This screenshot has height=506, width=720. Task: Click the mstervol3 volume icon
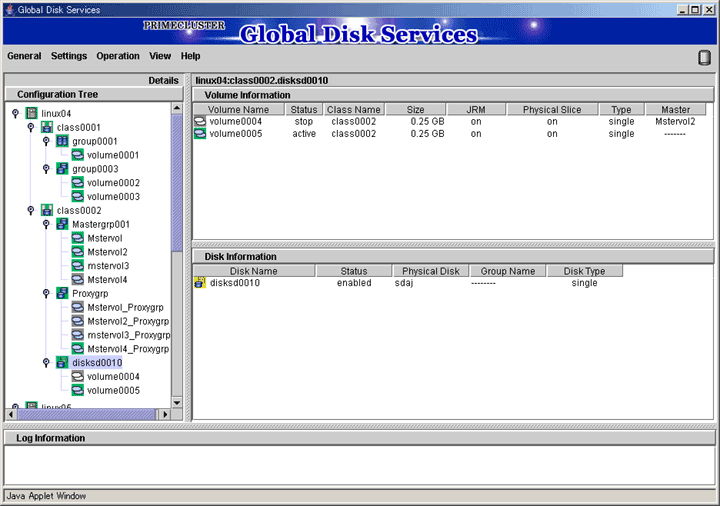coord(78,265)
